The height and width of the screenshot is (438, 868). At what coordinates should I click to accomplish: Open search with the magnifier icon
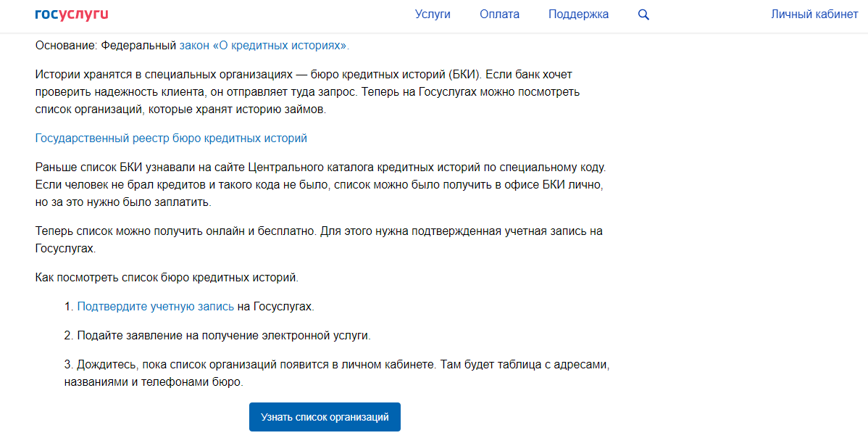(643, 15)
